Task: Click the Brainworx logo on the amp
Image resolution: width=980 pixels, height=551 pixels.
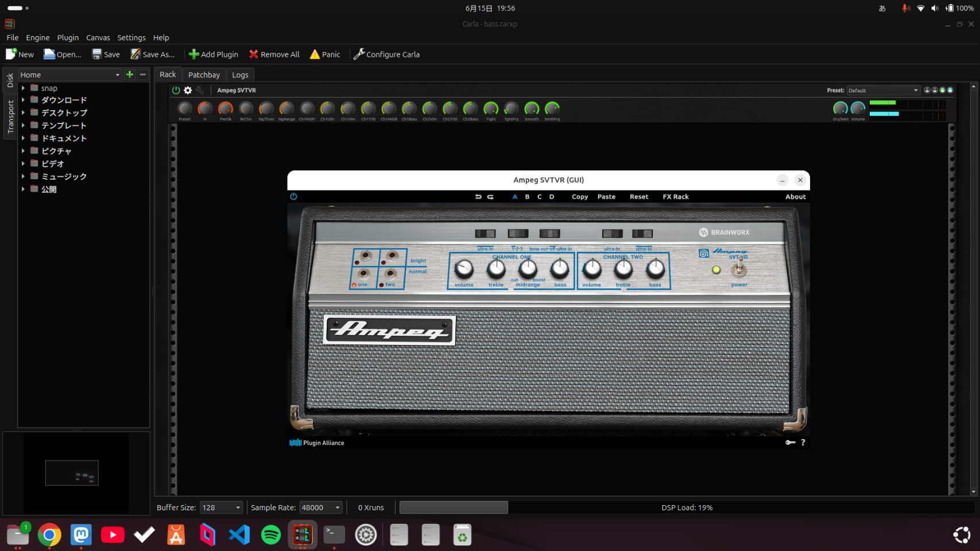Action: click(724, 232)
